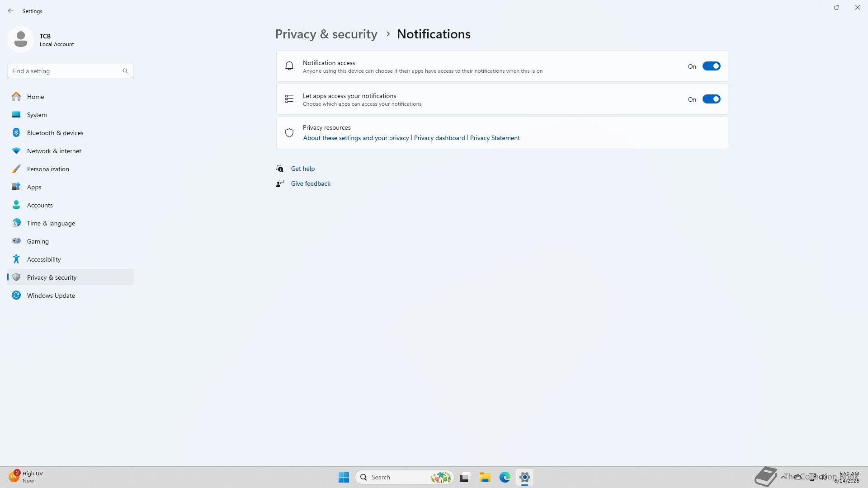Open File Explorer from the taskbar
This screenshot has width=868, height=488.
tap(485, 477)
